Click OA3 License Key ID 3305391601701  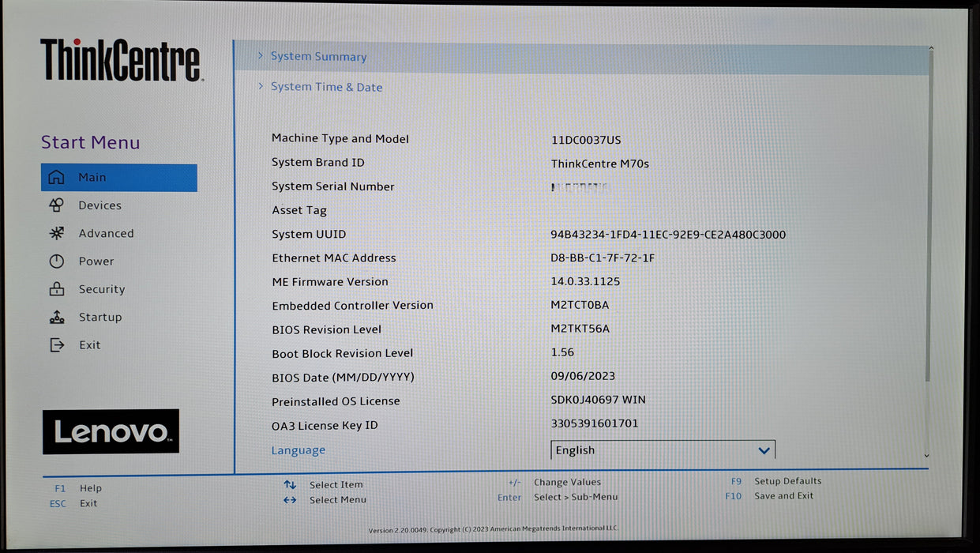(x=595, y=423)
